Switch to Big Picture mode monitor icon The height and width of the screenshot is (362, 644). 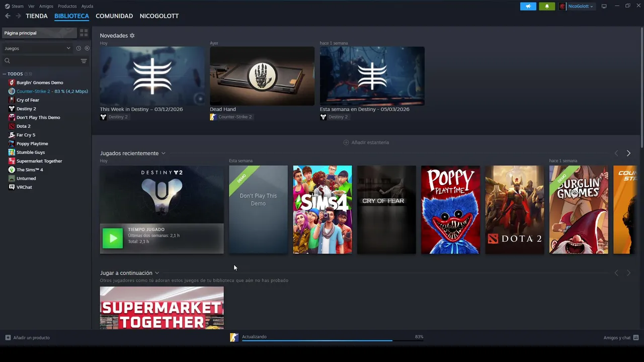[x=604, y=6]
